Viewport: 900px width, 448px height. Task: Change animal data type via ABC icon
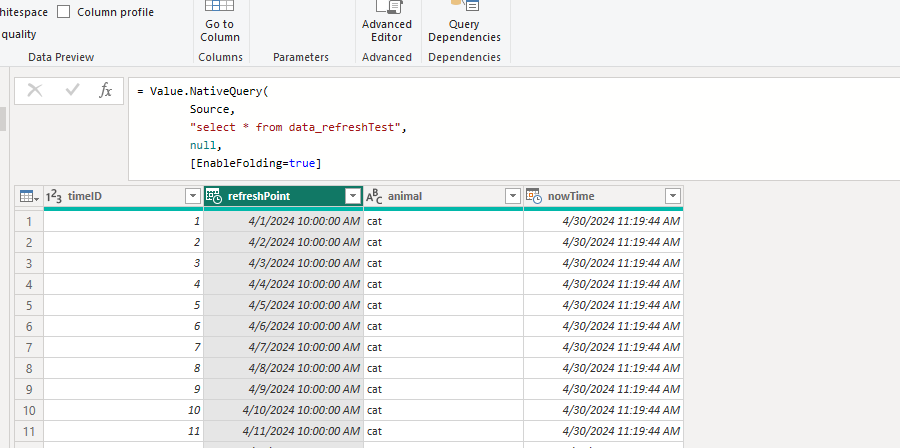coord(374,197)
